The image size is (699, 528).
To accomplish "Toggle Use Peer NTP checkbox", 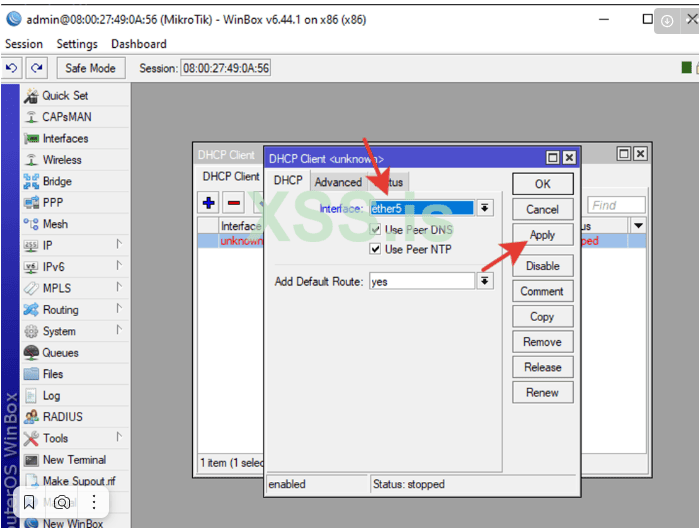I will pos(375,249).
